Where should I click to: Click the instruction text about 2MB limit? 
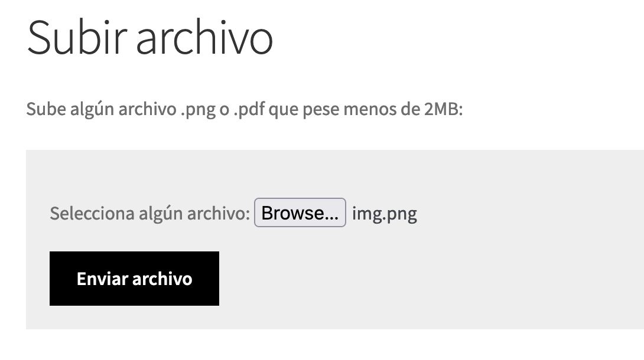coord(245,110)
